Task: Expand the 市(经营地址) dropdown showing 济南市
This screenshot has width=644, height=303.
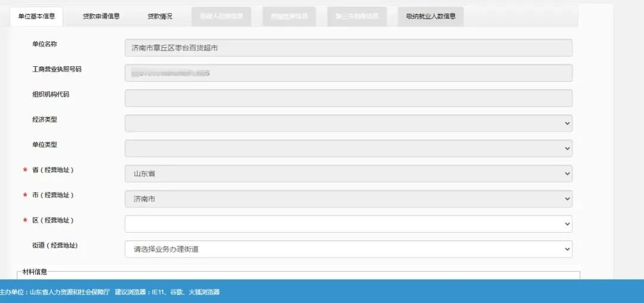Action: pos(348,199)
